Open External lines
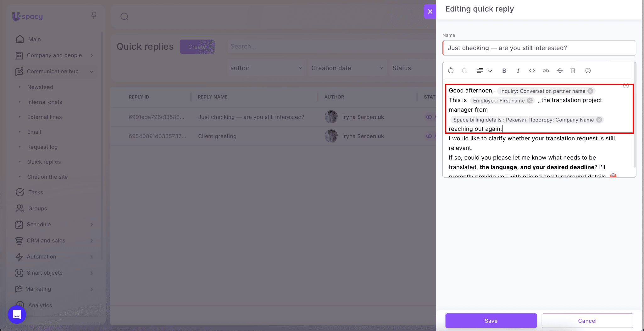The height and width of the screenshot is (331, 644). (x=44, y=117)
